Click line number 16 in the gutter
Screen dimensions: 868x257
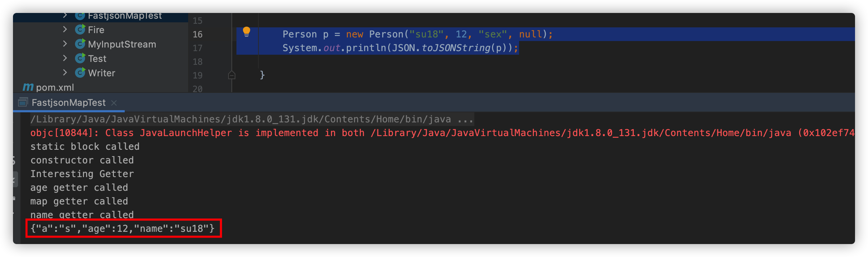click(x=198, y=34)
